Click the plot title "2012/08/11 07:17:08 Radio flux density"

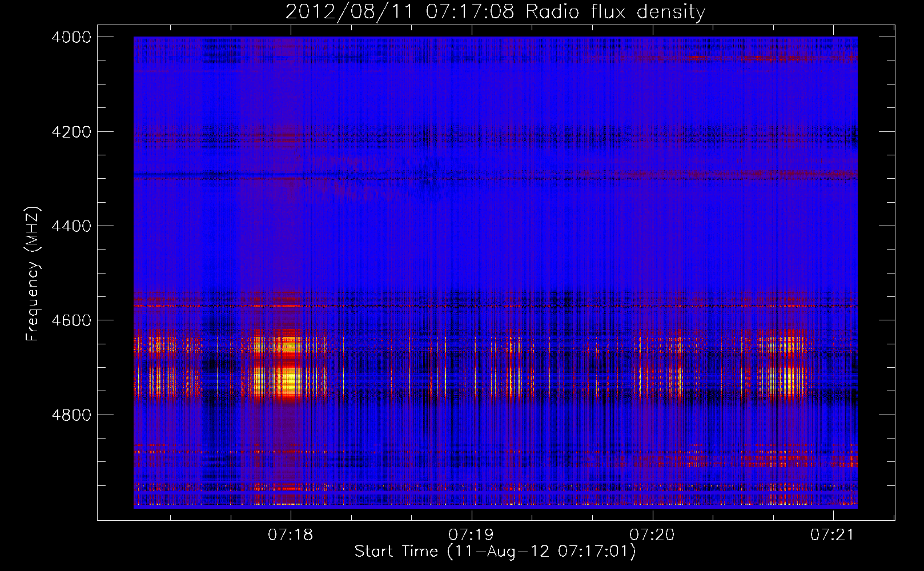[495, 11]
